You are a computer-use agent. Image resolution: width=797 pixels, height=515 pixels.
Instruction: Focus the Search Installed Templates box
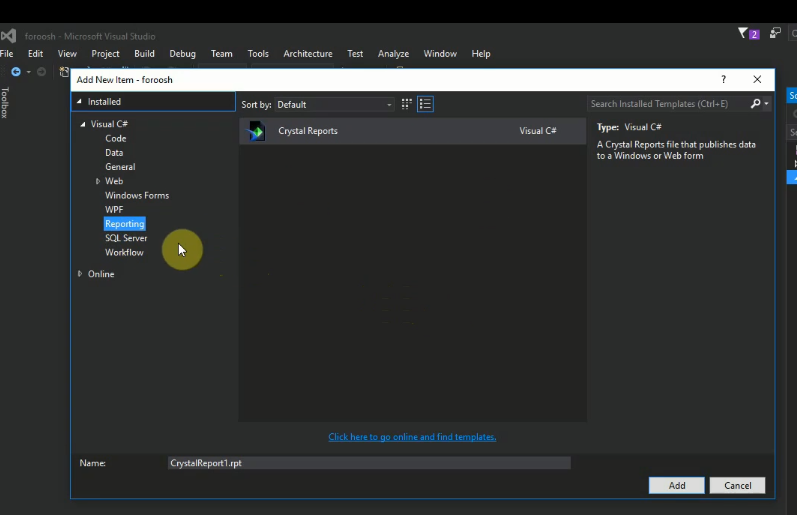(x=668, y=104)
